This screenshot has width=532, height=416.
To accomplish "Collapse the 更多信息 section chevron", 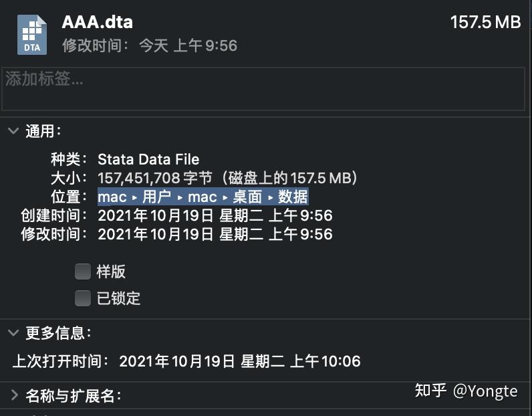I will [x=13, y=332].
